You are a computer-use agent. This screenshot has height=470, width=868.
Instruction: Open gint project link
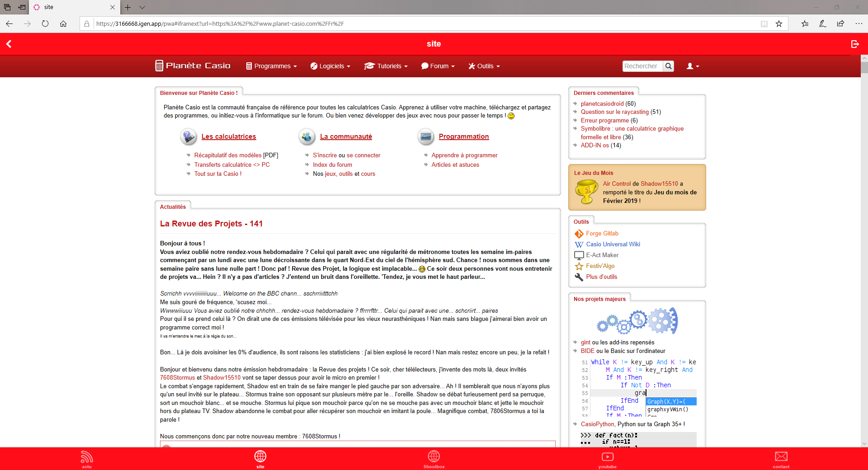[585, 342]
